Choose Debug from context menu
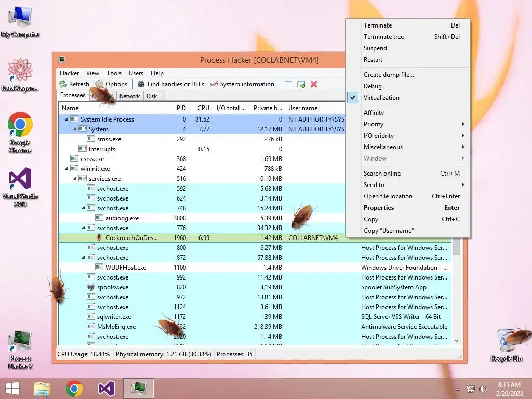 (x=408, y=86)
